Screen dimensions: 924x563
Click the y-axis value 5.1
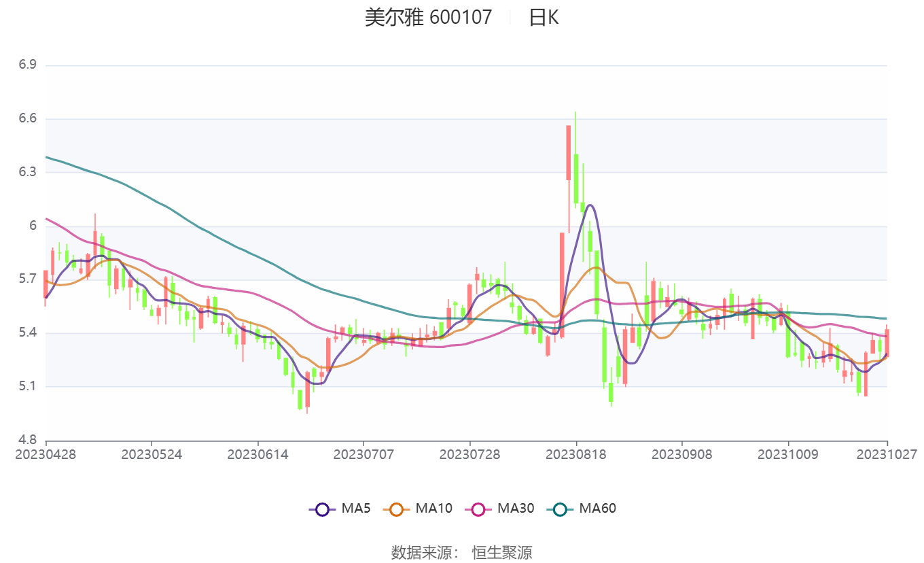coord(27,386)
